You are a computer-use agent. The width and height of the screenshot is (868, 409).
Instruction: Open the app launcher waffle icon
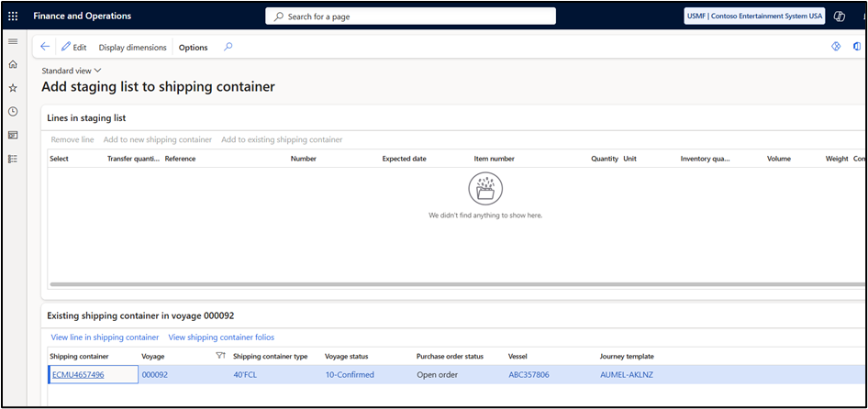pos(13,17)
